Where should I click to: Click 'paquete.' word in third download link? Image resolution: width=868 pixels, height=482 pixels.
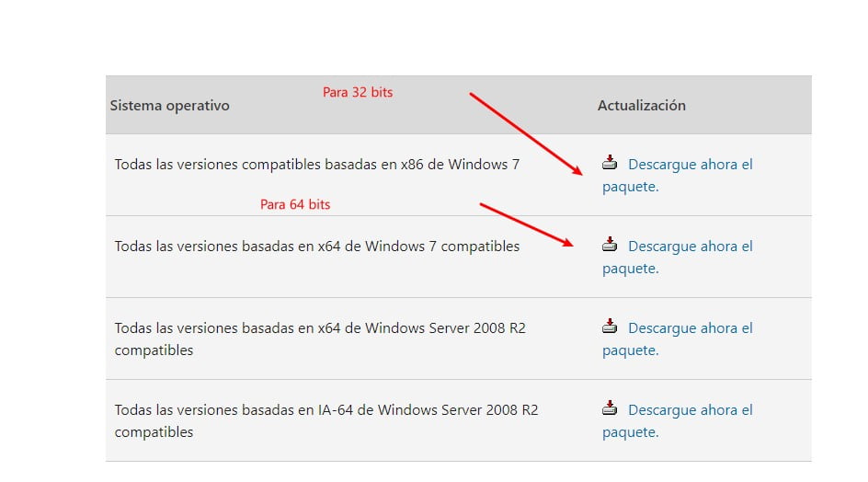[631, 350]
